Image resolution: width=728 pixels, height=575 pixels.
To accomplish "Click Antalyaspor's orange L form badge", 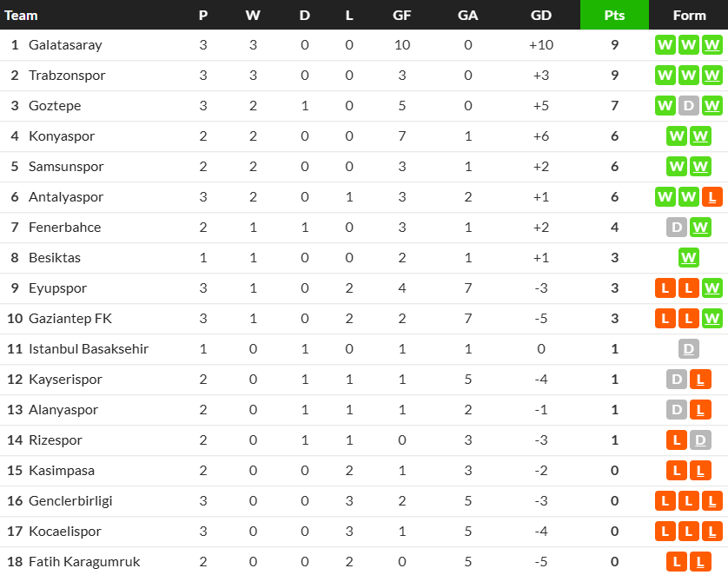I will pyautogui.click(x=711, y=197).
